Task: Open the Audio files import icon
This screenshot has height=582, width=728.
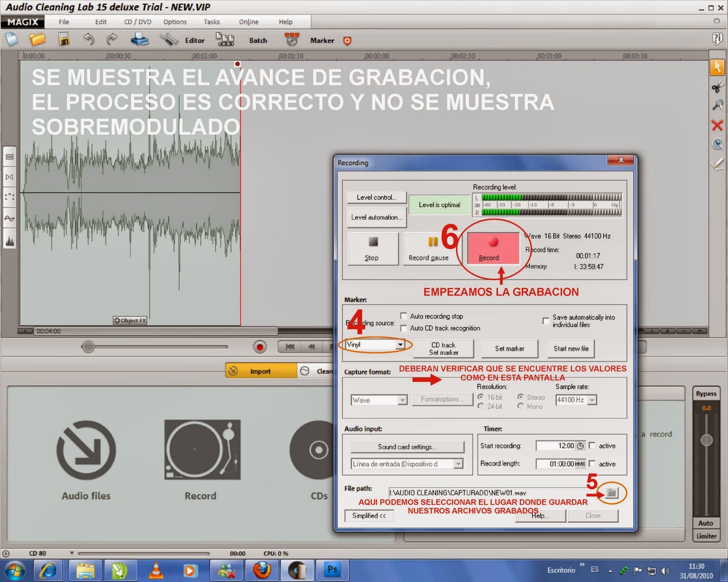Action: [x=86, y=450]
